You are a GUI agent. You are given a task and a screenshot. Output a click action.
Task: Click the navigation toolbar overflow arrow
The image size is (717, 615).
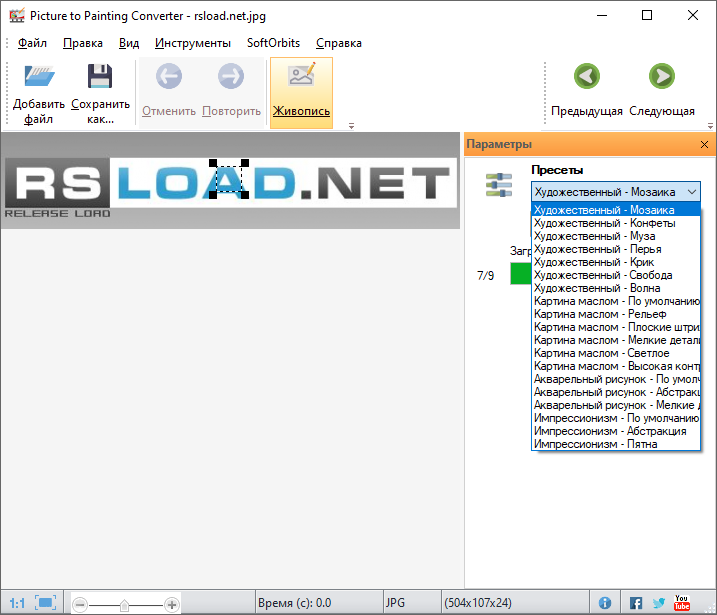tap(710, 126)
